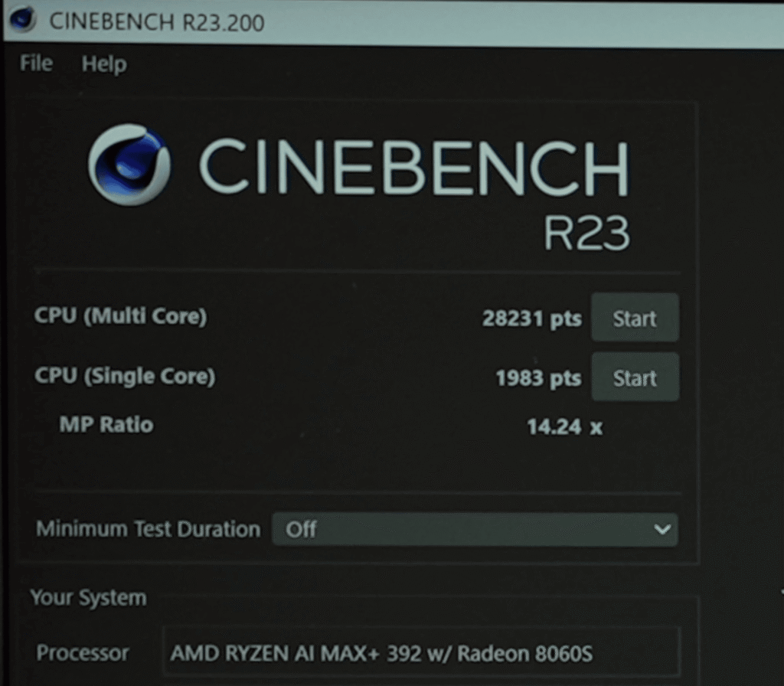Image resolution: width=784 pixels, height=686 pixels.
Task: Select the Single Core score of 1983 pts
Action: [537, 378]
